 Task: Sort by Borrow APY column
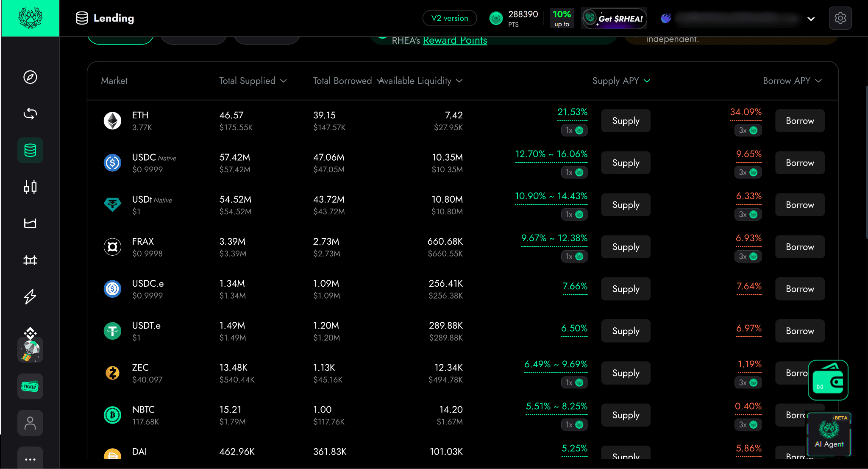pos(792,81)
